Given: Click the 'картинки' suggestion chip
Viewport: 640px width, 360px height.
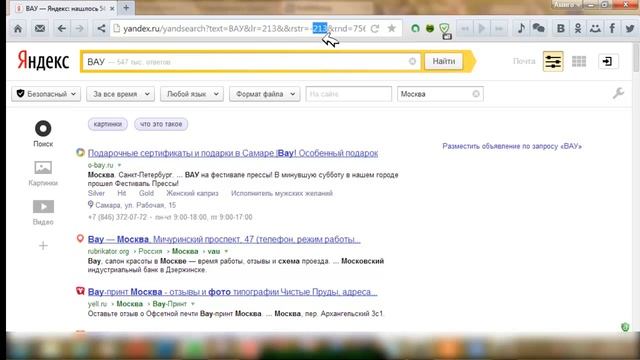Looking at the screenshot, I should (108, 124).
